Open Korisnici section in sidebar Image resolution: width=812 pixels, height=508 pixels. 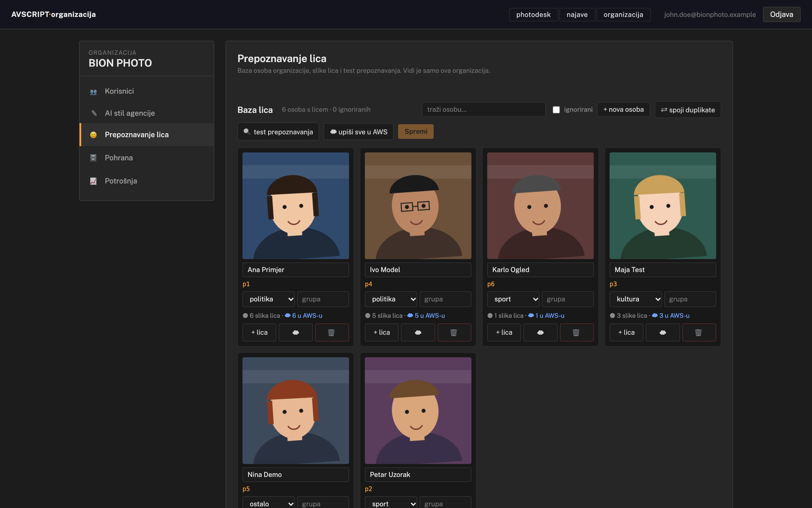[x=147, y=91]
